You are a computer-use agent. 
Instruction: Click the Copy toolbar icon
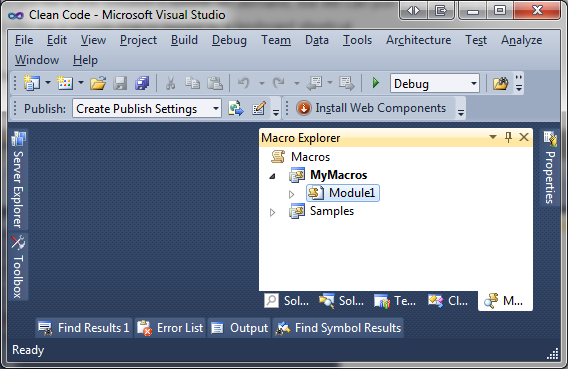point(192,83)
